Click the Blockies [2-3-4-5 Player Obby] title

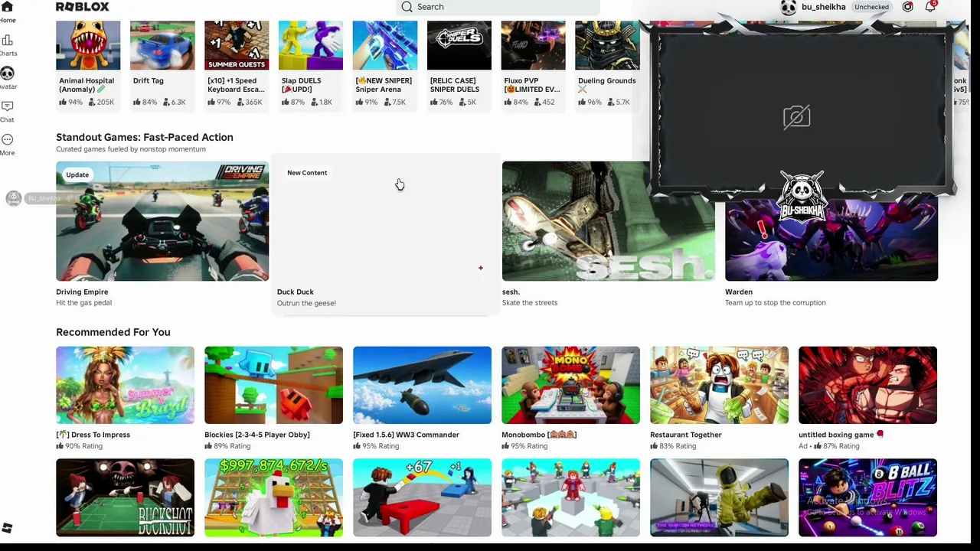coord(257,435)
